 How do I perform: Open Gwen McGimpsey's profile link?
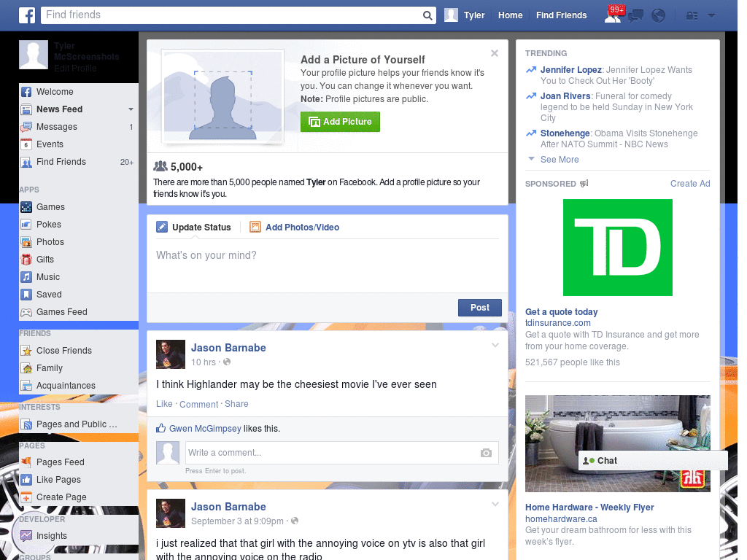coord(205,429)
